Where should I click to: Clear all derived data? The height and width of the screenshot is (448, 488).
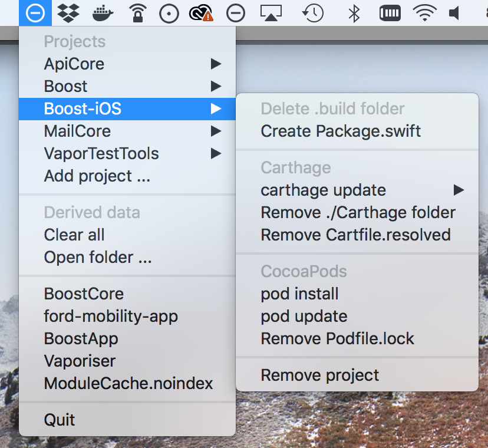tap(74, 235)
